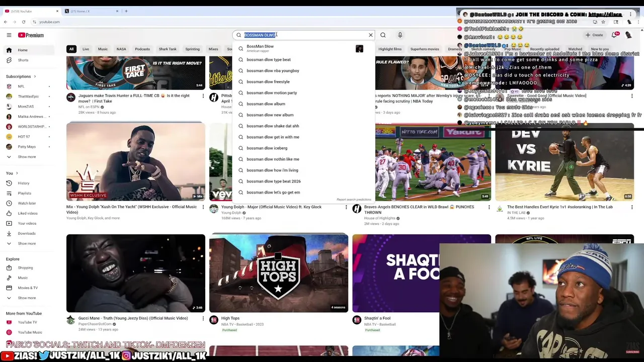Image resolution: width=644 pixels, height=362 pixels.
Task: Expand the Subscriptions section arrow
Action: coord(35,76)
